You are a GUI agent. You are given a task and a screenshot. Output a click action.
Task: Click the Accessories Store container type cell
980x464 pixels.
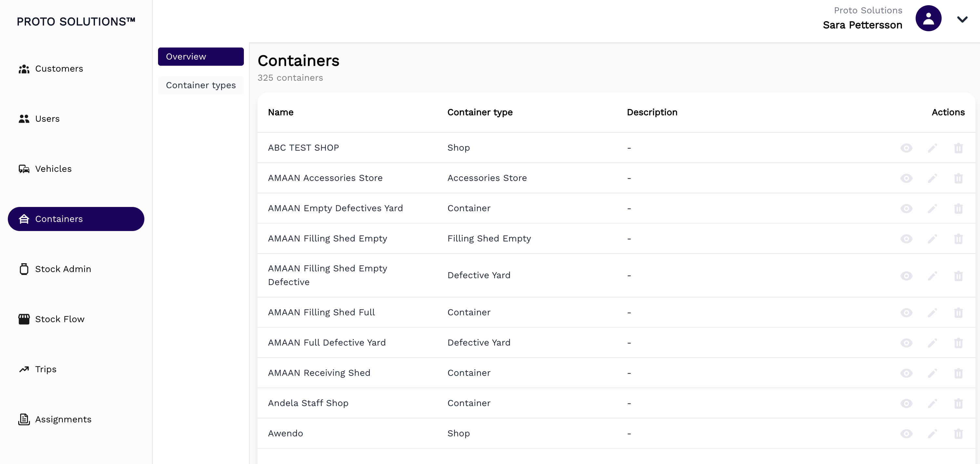487,178
